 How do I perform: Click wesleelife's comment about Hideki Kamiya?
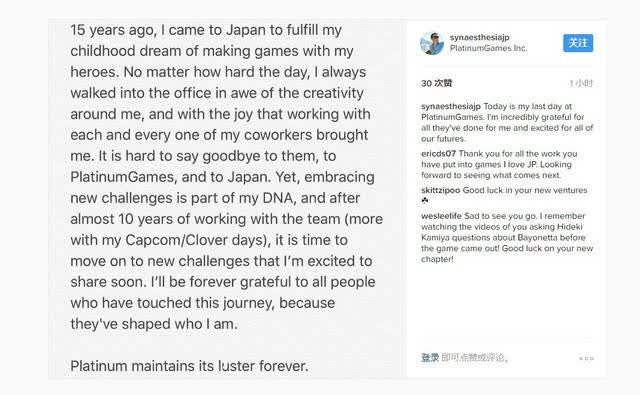pyautogui.click(x=507, y=237)
